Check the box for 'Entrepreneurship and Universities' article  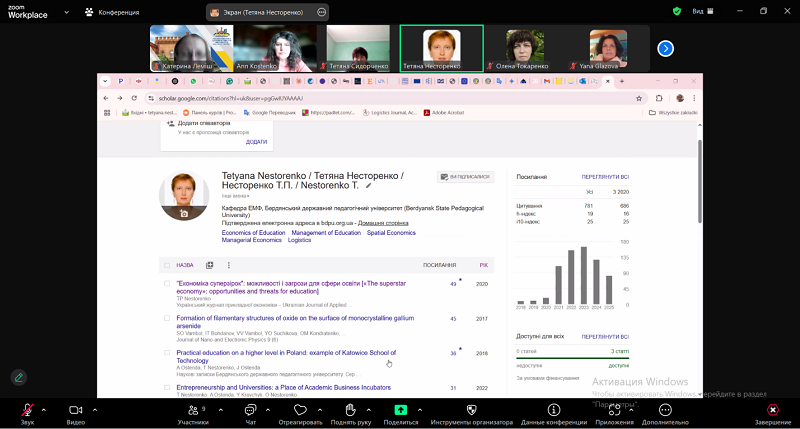pyautogui.click(x=167, y=388)
